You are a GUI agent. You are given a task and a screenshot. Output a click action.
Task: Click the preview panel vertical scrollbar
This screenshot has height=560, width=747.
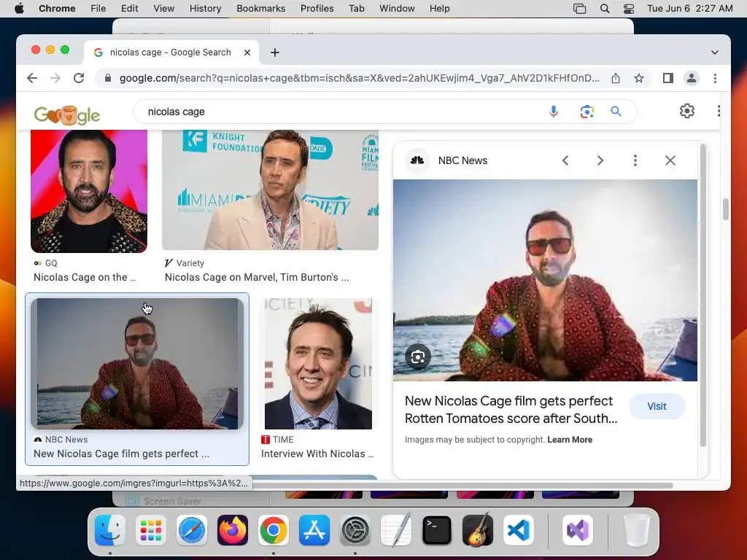click(x=703, y=295)
